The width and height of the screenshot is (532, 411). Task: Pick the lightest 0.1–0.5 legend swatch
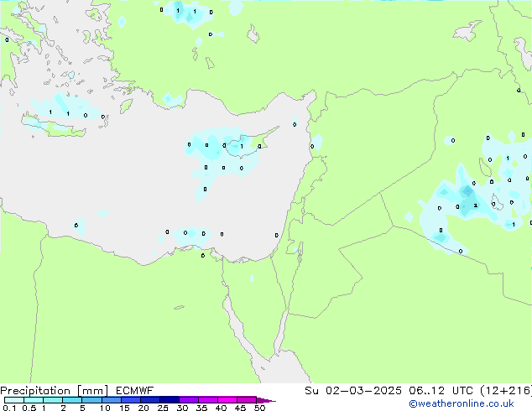pos(14,400)
